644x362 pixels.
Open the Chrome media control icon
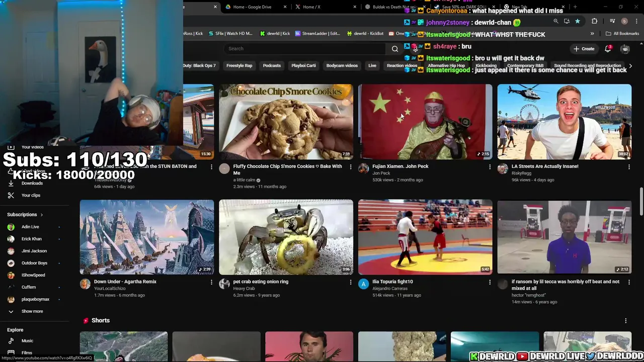tap(612, 21)
